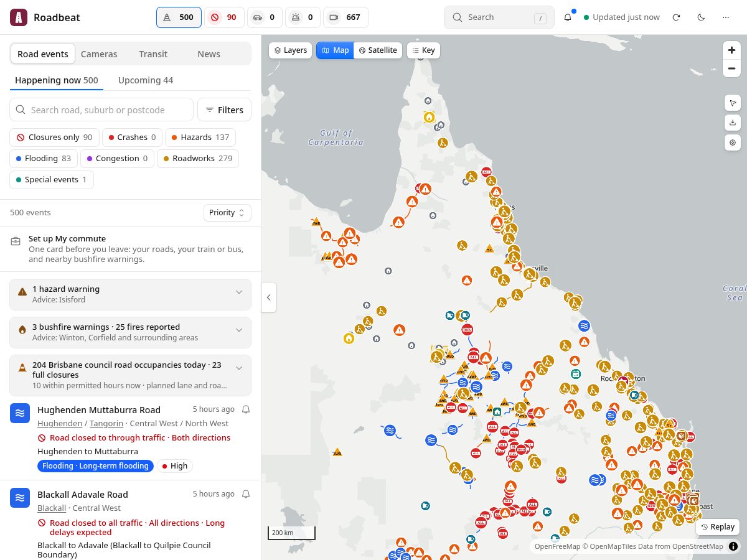Image resolution: width=747 pixels, height=560 pixels.
Task: Select the 500 road events counter
Action: coord(179,17)
